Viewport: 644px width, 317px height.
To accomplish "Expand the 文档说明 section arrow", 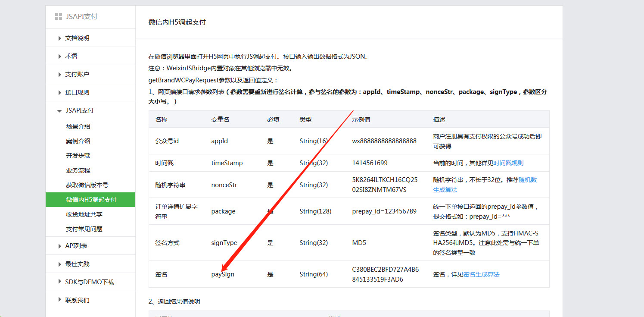I will 59,38.
